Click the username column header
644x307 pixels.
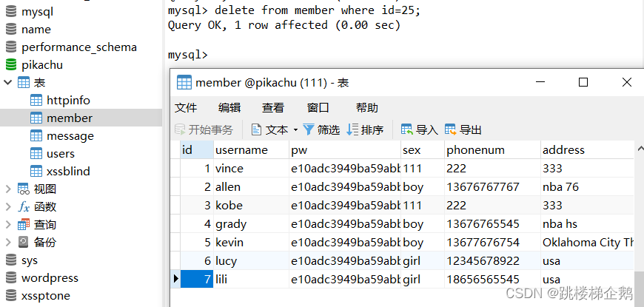pyautogui.click(x=252, y=150)
